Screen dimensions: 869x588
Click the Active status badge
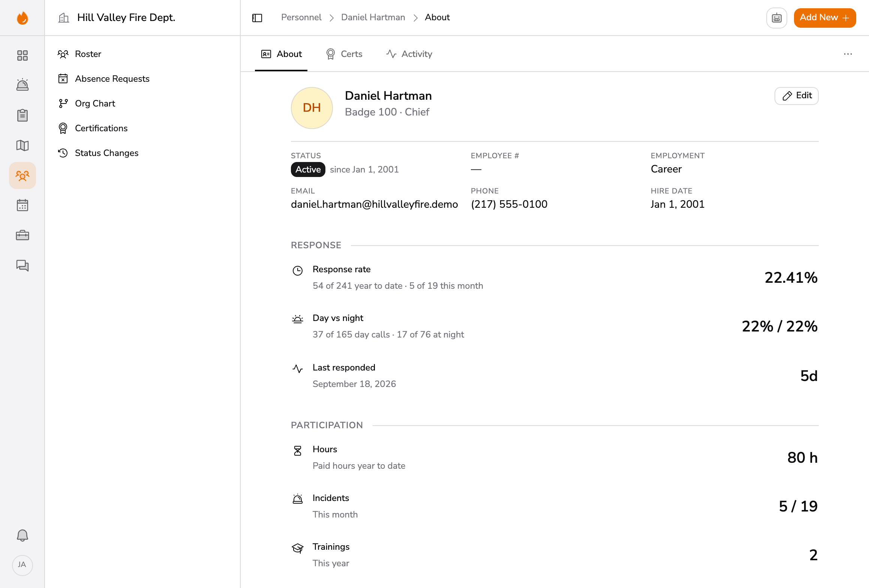point(308,169)
